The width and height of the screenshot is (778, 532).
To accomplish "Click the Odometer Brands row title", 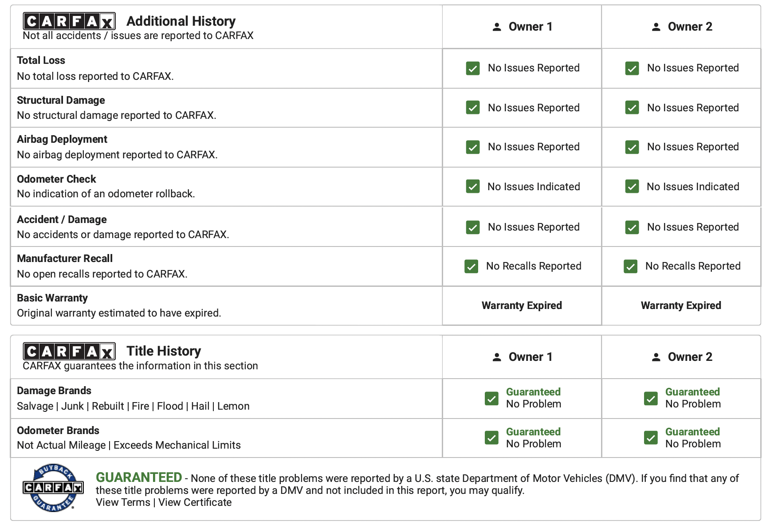I will pyautogui.click(x=58, y=430).
